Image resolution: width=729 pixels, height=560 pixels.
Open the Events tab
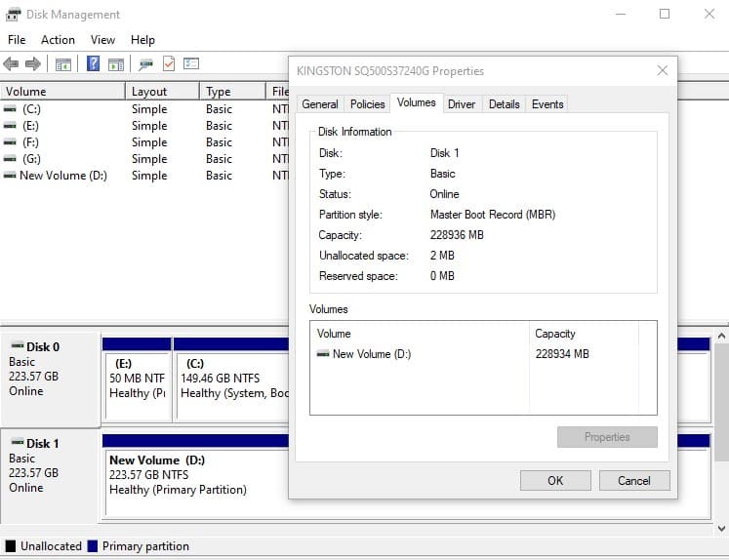(547, 104)
